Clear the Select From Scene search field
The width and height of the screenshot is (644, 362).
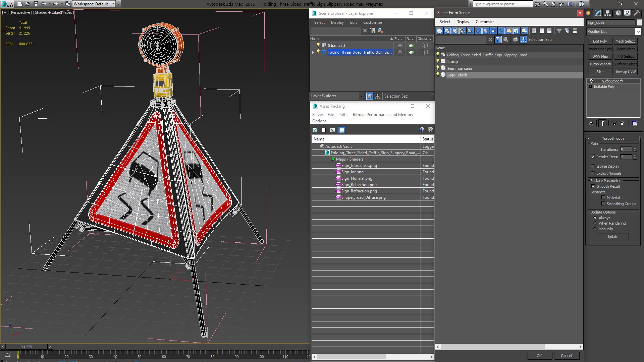(490, 40)
